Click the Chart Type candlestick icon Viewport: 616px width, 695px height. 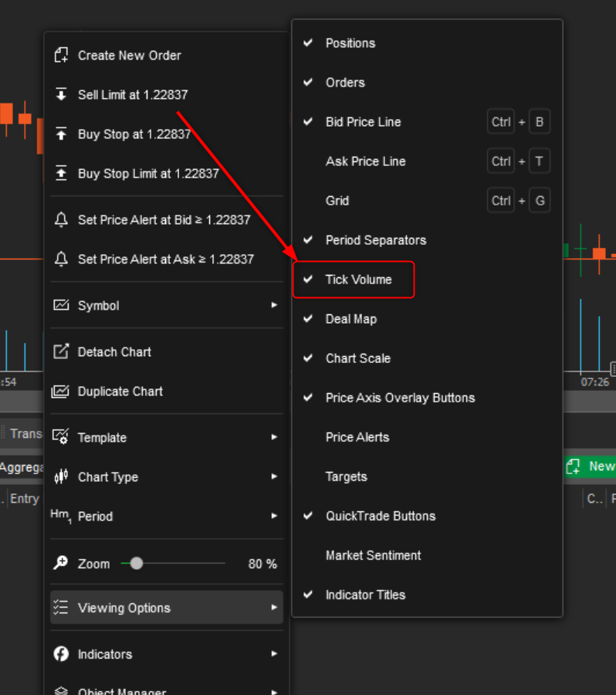click(61, 477)
